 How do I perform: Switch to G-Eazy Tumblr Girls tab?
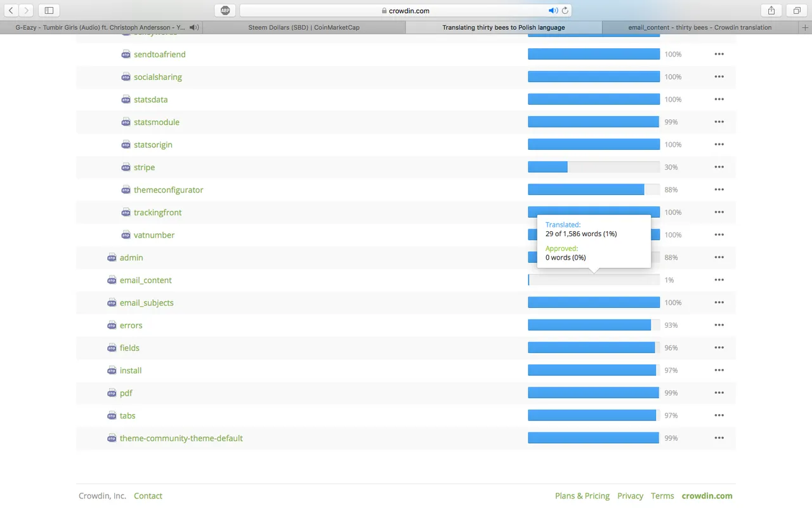101,27
